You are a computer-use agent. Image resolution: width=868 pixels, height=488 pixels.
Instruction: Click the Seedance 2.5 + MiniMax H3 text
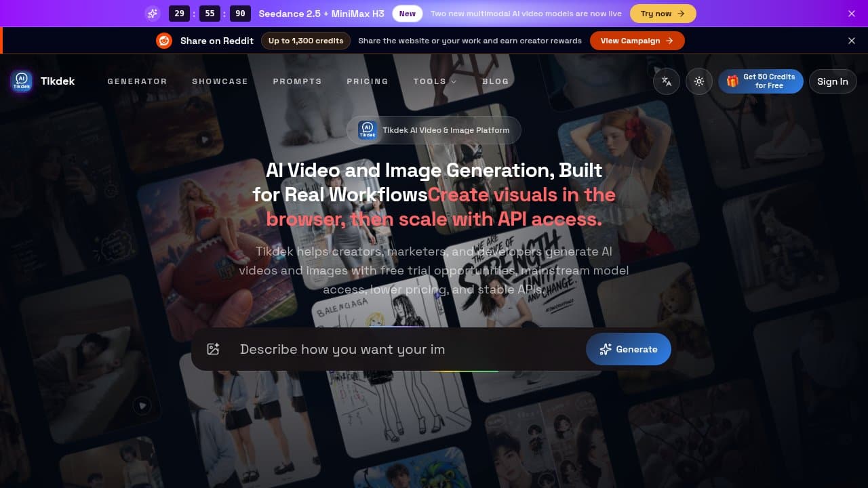pos(321,14)
